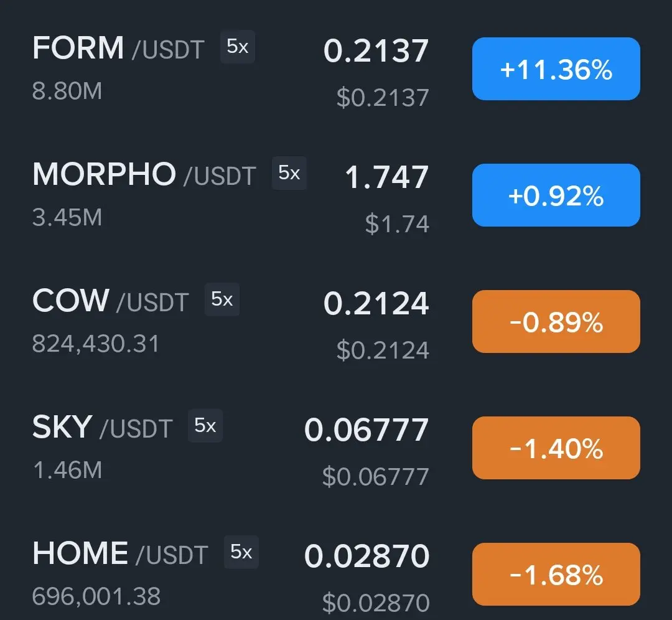
Task: Open the MORPHO/USDT trading pair
Action: (144, 174)
